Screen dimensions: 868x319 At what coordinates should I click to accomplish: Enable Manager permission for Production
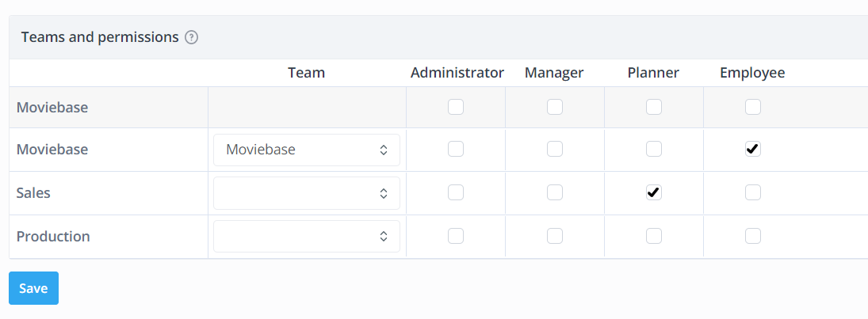pos(555,236)
